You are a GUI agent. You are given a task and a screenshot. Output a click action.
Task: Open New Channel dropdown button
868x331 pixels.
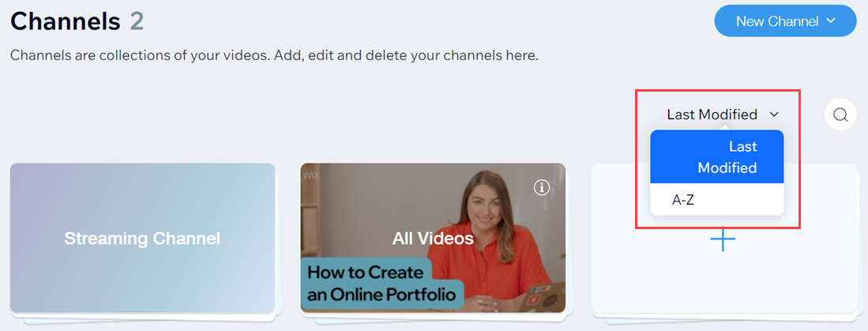[x=786, y=21]
